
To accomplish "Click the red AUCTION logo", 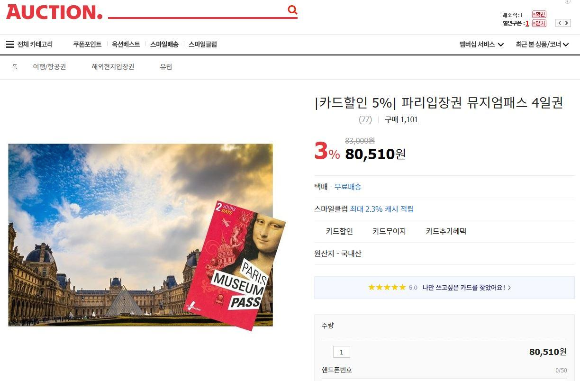I will pyautogui.click(x=54, y=12).
